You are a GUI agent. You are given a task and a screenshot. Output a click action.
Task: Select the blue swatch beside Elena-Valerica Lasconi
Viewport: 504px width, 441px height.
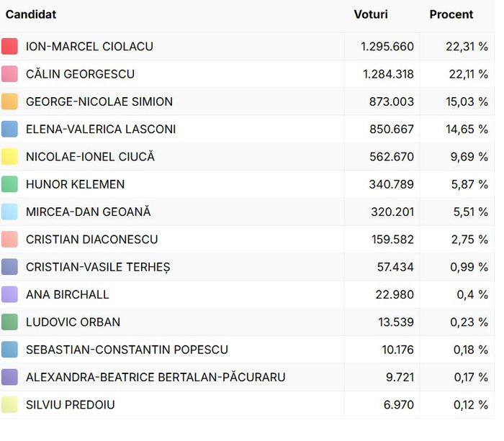9,129
